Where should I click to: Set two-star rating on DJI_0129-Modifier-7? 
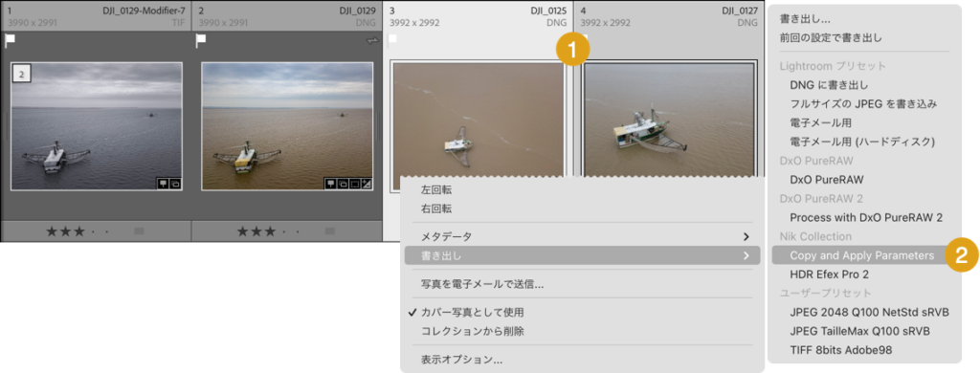(65, 231)
